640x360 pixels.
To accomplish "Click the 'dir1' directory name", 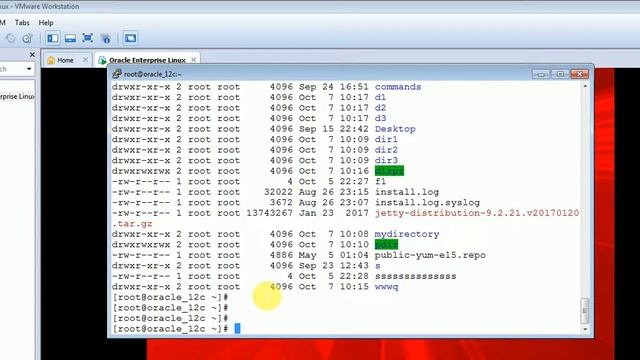I will 386,140.
